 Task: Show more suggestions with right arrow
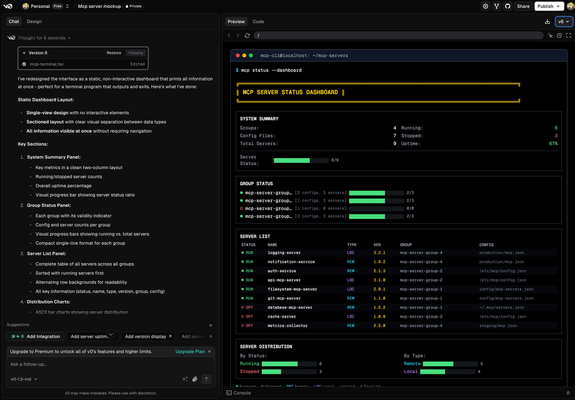(x=210, y=336)
